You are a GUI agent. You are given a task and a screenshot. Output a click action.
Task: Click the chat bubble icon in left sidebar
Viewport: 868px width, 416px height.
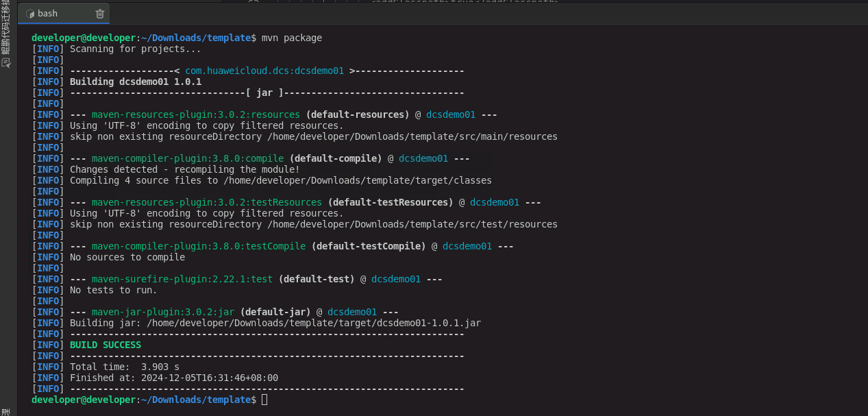pos(6,62)
